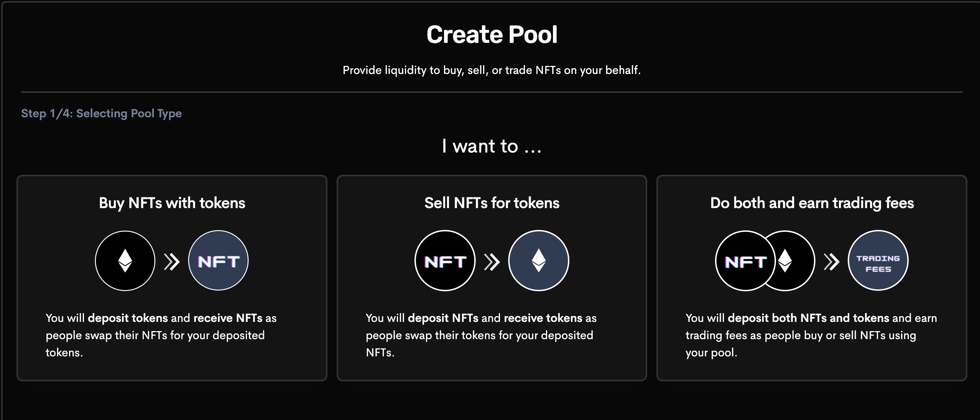
Task: Click the double-arrow icon before Trading Fees
Action: click(831, 262)
